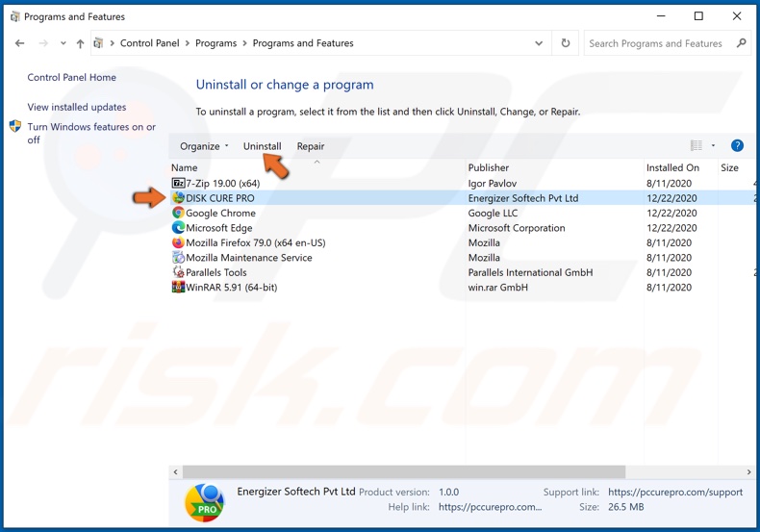Image resolution: width=760 pixels, height=532 pixels.
Task: Select WinRAR 5.91 (64-bit) name text
Action: pyautogui.click(x=232, y=288)
